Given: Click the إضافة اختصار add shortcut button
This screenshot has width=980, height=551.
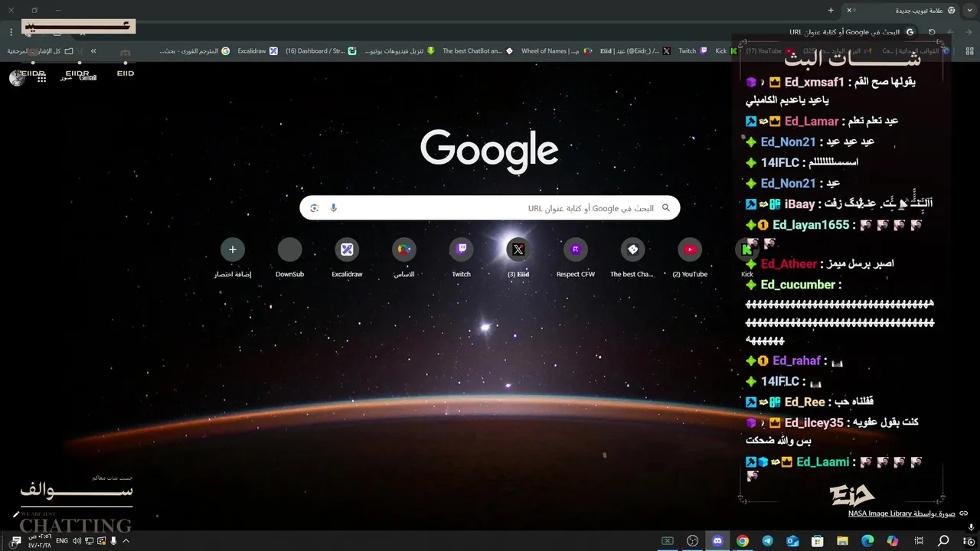Looking at the screenshot, I should click(233, 257).
